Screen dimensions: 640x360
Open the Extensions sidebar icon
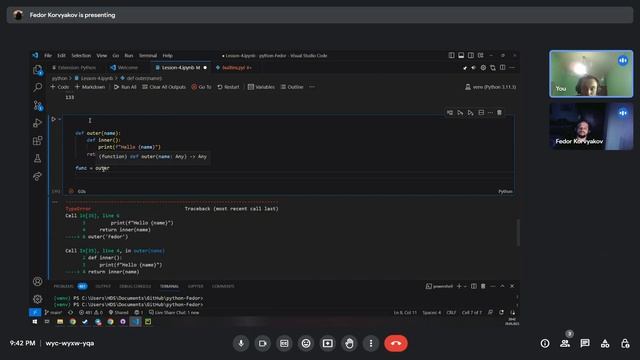pos(38,140)
